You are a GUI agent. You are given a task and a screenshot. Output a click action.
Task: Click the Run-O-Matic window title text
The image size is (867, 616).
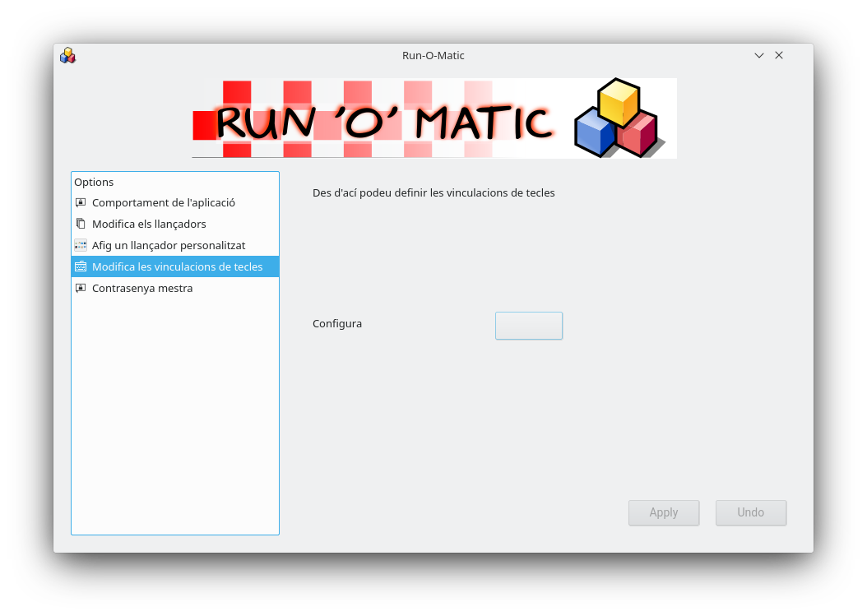pyautogui.click(x=433, y=55)
